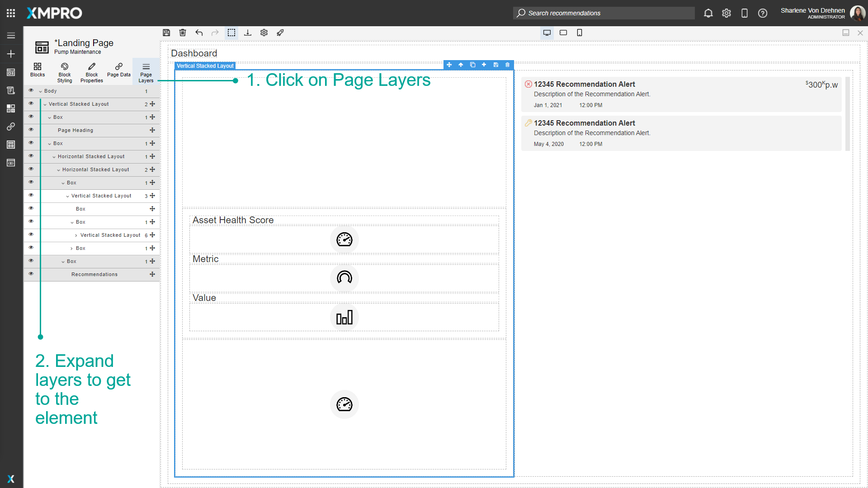Hide the Page Heading layer
The height and width of the screenshot is (488, 868).
point(31,130)
